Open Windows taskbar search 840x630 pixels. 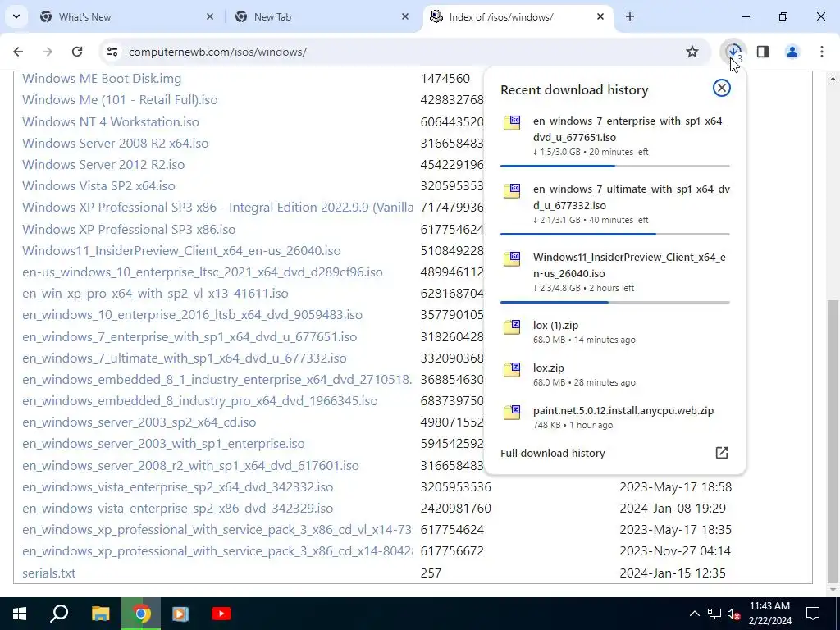pyautogui.click(x=59, y=614)
